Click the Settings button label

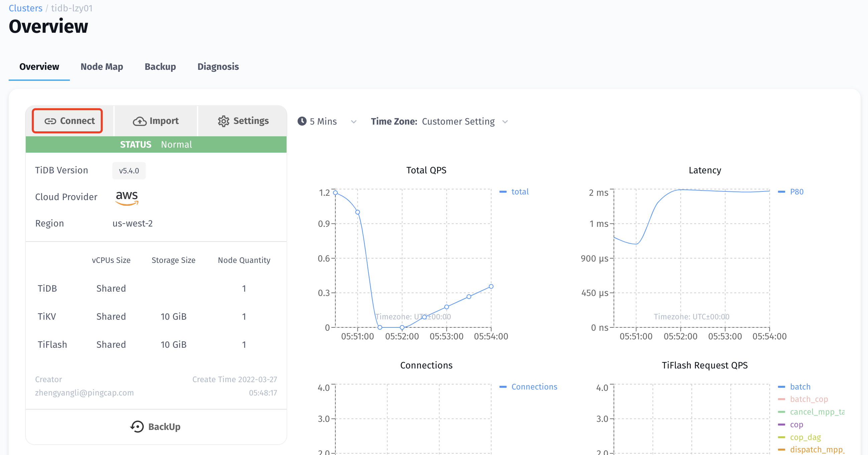251,121
